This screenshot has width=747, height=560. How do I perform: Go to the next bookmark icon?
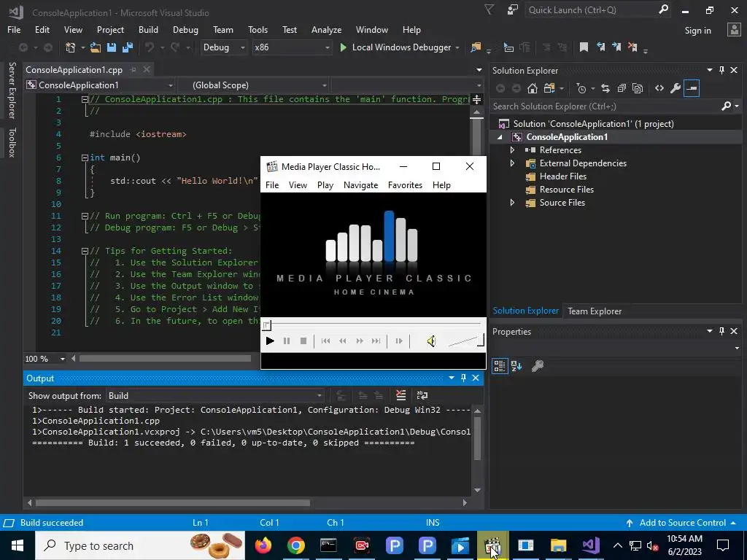pyautogui.click(x=616, y=47)
